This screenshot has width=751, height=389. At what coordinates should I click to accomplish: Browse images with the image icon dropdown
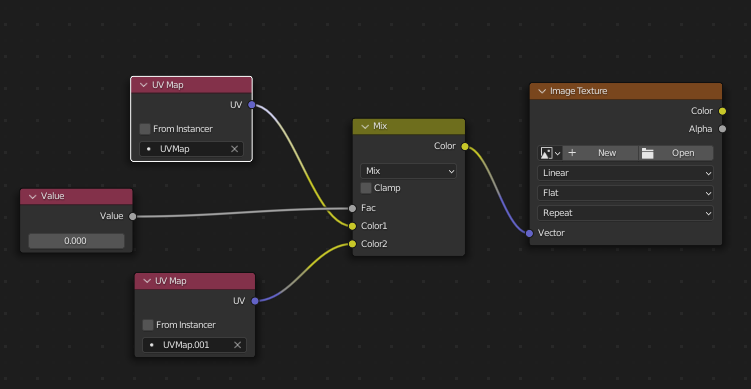coord(550,153)
